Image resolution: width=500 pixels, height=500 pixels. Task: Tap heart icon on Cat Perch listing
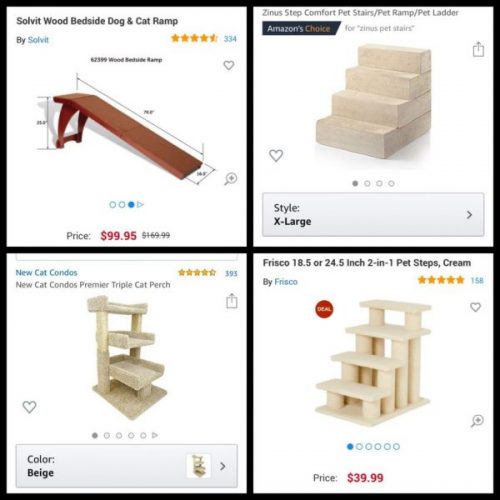coord(29,407)
